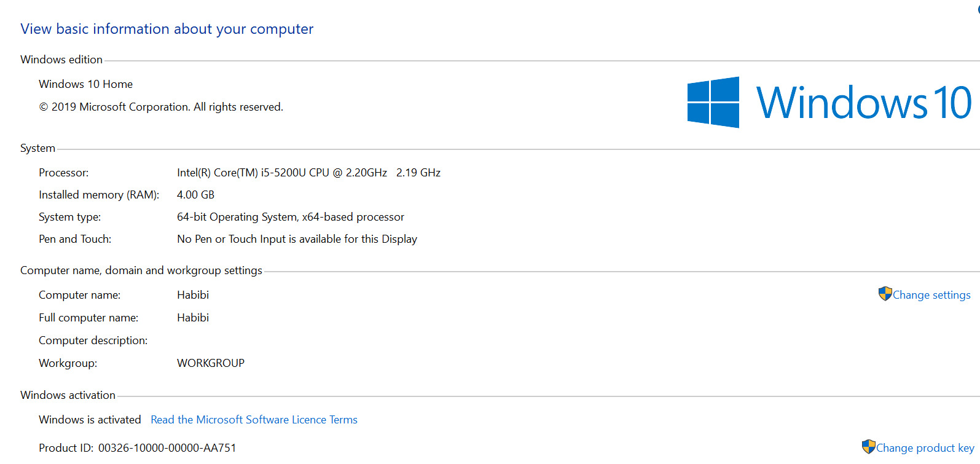Open the Change product key link
The height and width of the screenshot is (464, 980).
925,448
